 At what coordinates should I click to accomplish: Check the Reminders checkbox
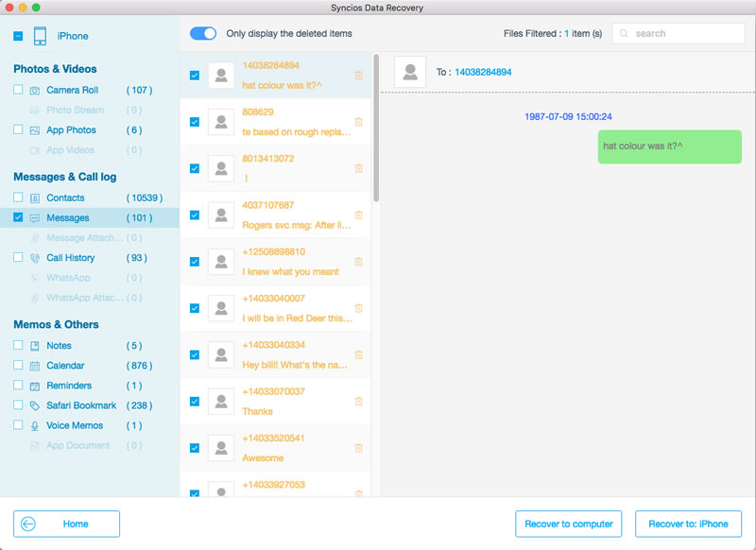[18, 385]
